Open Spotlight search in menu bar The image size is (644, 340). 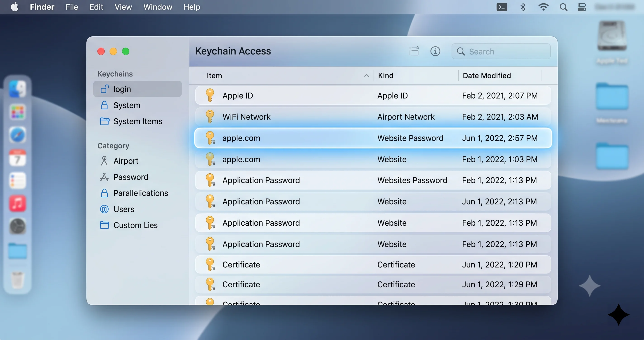[563, 7]
